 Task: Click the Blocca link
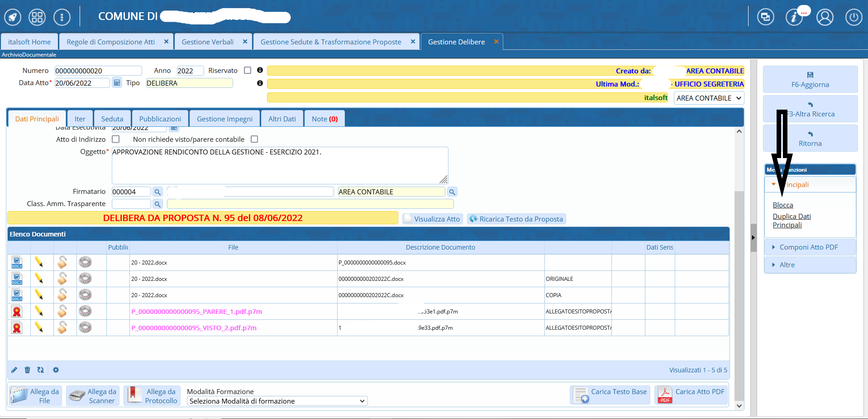click(x=782, y=205)
